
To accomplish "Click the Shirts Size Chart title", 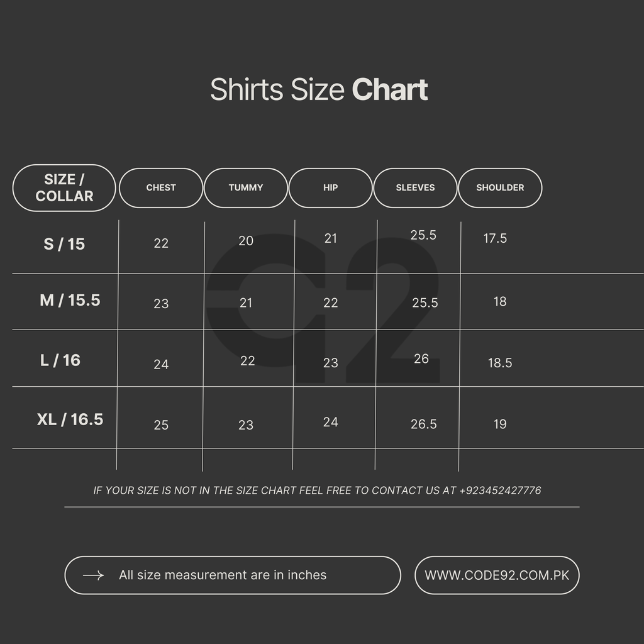I will (319, 90).
